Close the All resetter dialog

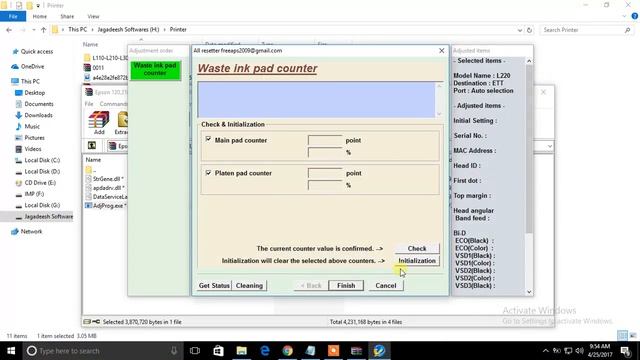(x=442, y=51)
